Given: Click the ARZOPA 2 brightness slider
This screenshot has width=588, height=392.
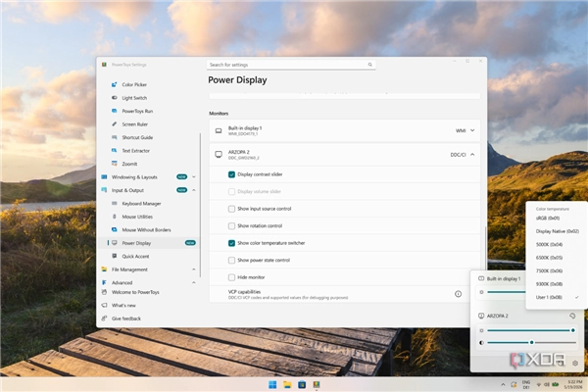Looking at the screenshot, I should (x=531, y=330).
